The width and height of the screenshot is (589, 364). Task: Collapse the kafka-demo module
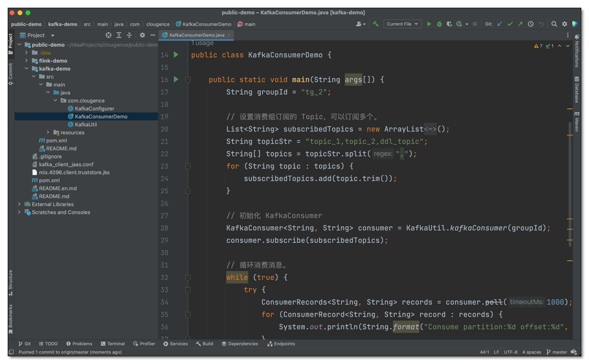pos(26,68)
